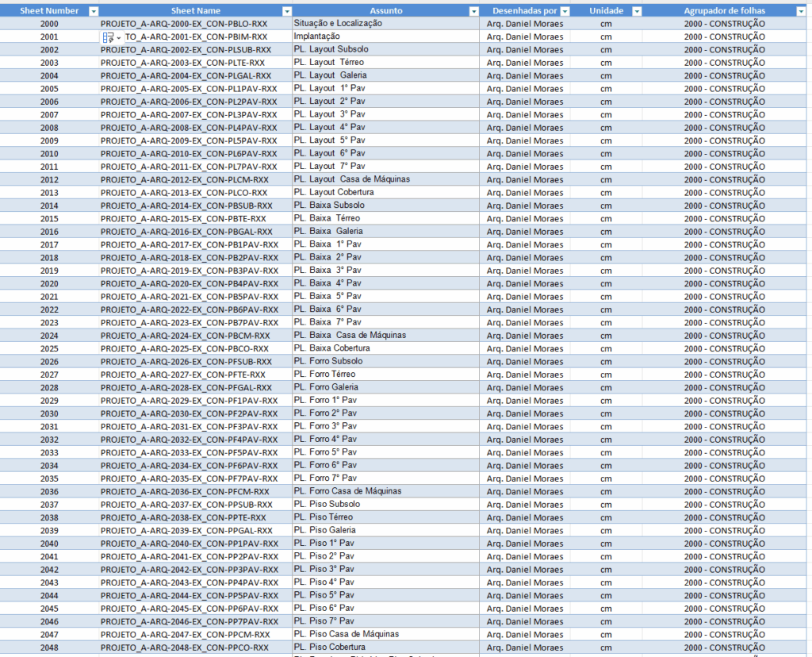Select 2000 - CONSTRUÇÃO in row 2048
Viewport: 812px width, 657px height.
point(725,647)
